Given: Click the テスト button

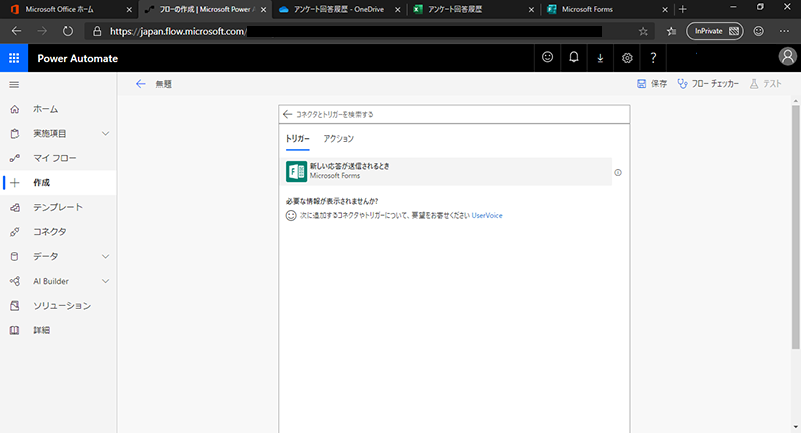Looking at the screenshot, I should 765,84.
